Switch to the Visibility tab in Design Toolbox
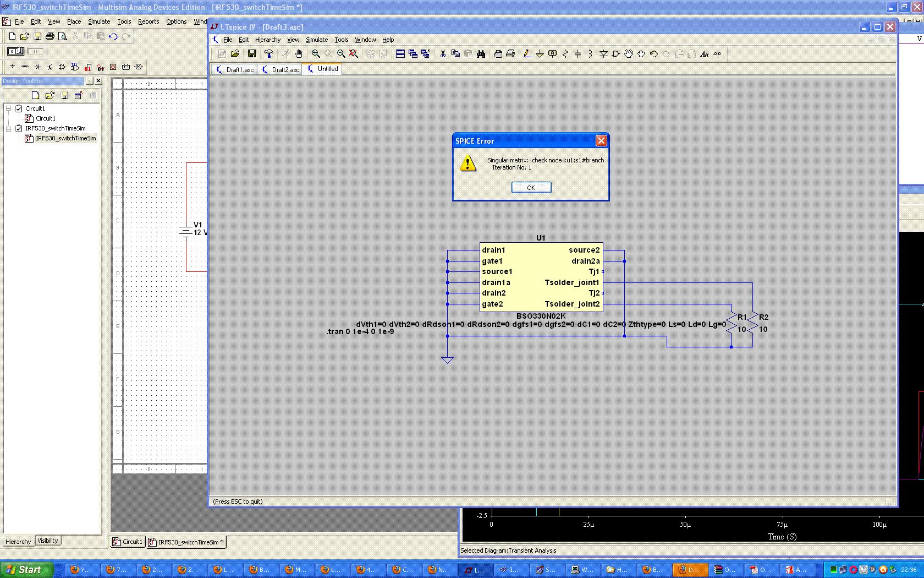Screen dimensions: 924x578 [x=48, y=541]
